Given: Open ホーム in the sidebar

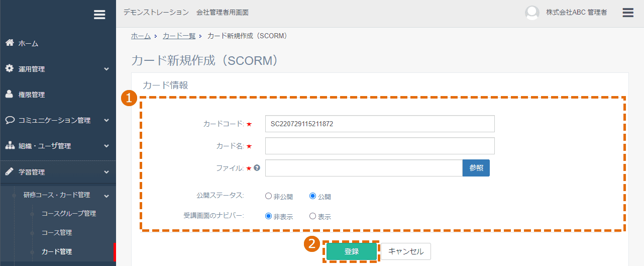Looking at the screenshot, I should (x=29, y=44).
